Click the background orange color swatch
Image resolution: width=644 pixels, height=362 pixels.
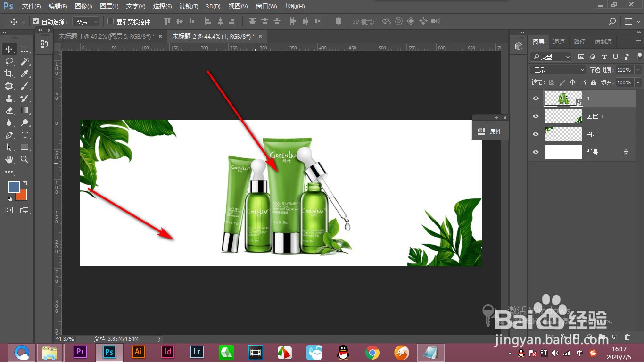pos(22,196)
